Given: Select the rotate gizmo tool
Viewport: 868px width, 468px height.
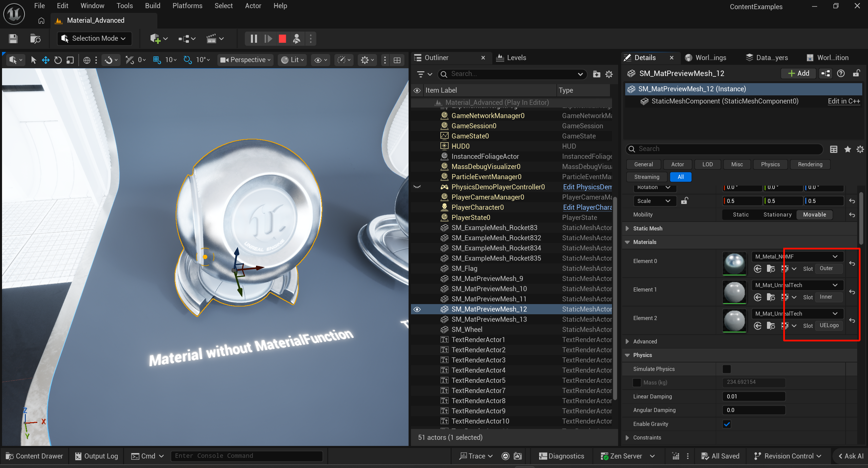Looking at the screenshot, I should [58, 60].
